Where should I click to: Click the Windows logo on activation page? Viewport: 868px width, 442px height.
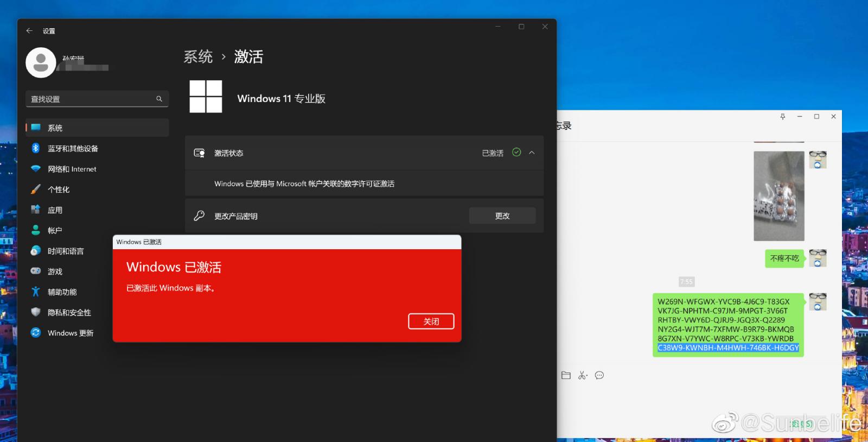click(x=206, y=97)
